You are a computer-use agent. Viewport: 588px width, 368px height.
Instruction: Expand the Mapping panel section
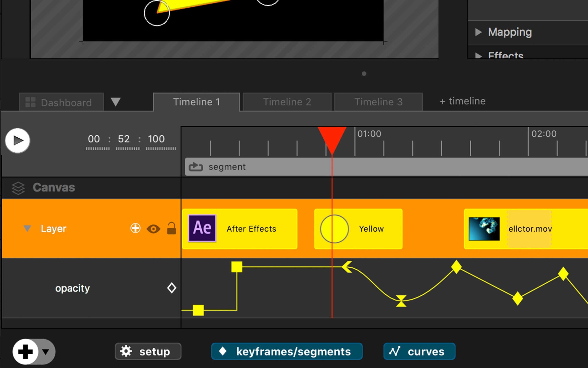(x=479, y=31)
